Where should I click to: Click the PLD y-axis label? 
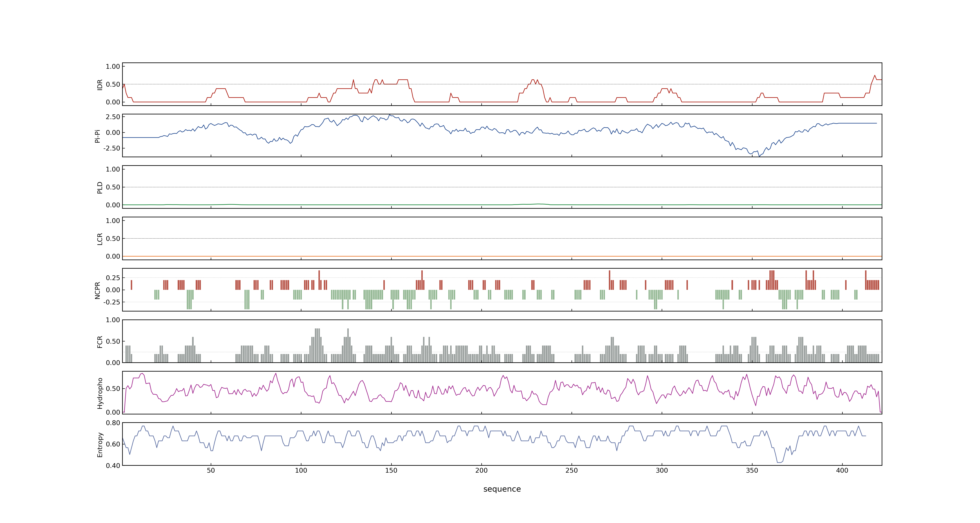100,187
